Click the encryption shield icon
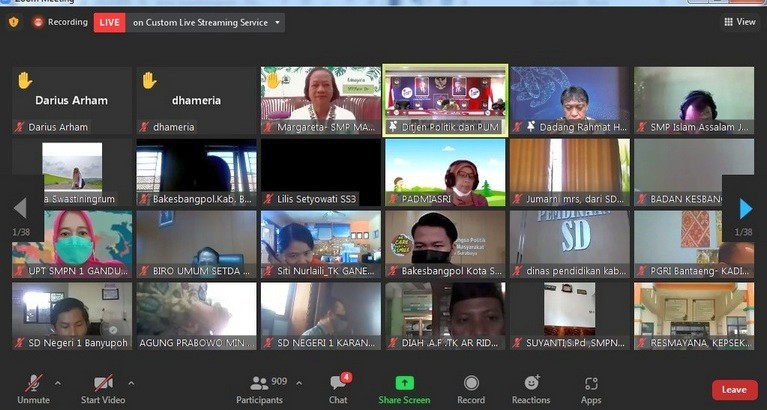This screenshot has height=410, width=767. (x=14, y=22)
